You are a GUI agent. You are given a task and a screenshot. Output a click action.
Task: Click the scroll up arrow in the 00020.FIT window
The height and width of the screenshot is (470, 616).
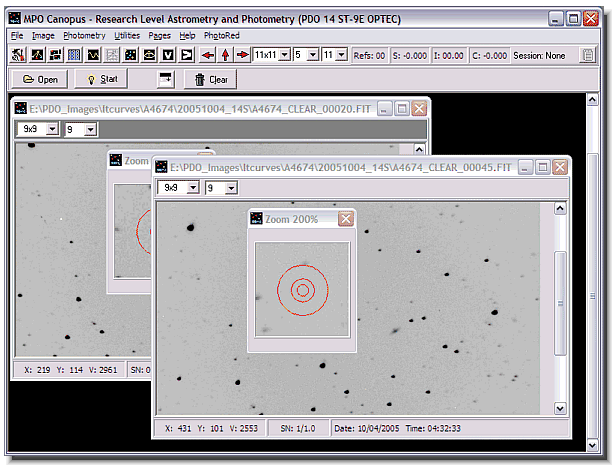pos(419,149)
